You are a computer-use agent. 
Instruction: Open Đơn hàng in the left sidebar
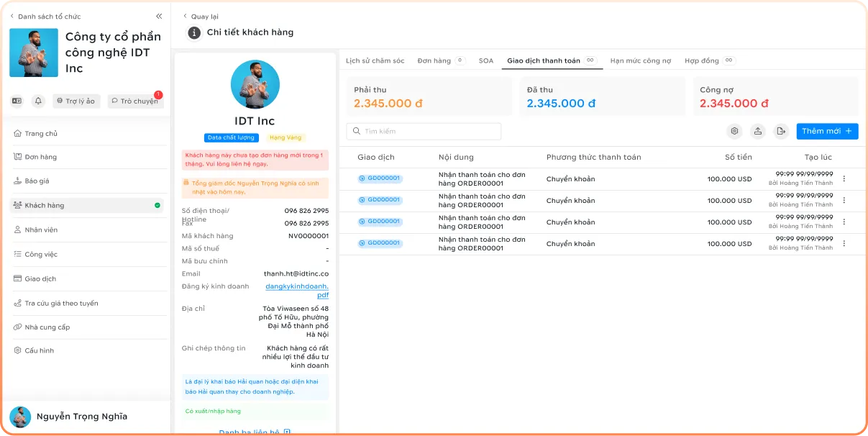click(x=88, y=157)
